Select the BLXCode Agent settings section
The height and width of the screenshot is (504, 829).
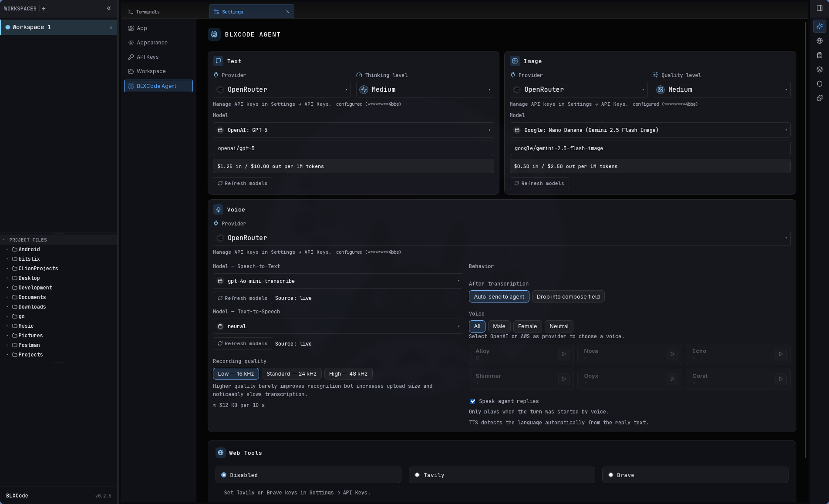[x=158, y=86]
